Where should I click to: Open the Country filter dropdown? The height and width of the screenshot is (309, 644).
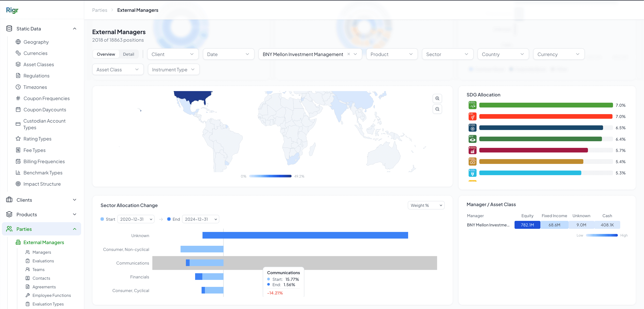[x=503, y=54]
